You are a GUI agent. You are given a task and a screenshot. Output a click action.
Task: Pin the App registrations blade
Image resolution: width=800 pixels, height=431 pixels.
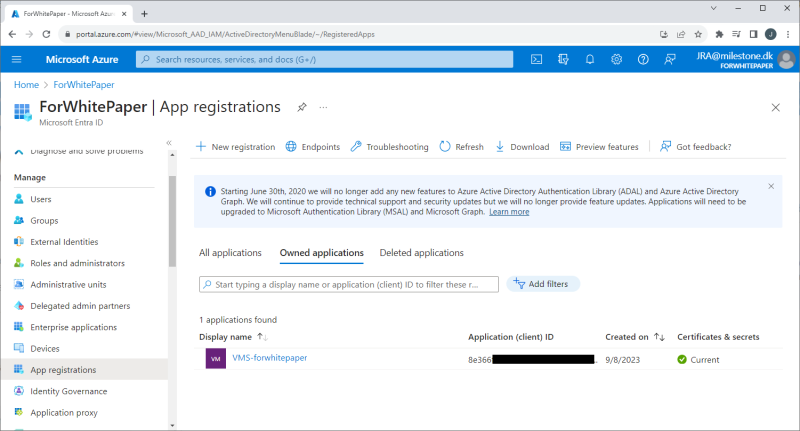coord(302,107)
